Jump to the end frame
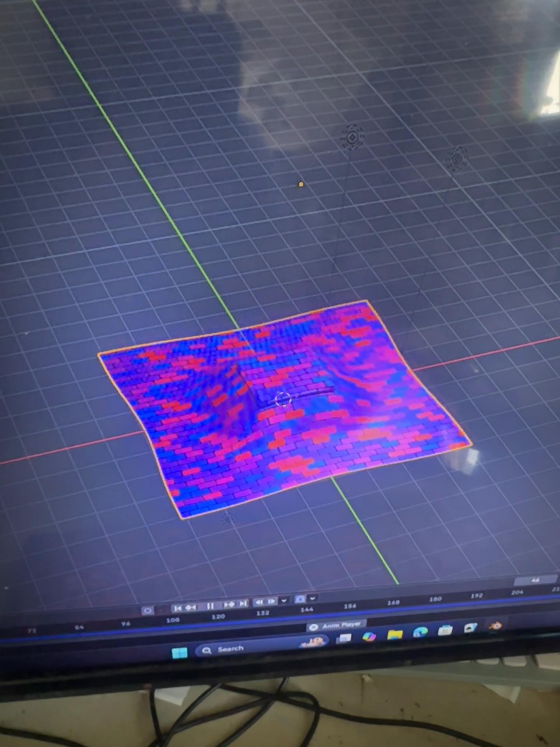The width and height of the screenshot is (560, 747). pos(243,603)
